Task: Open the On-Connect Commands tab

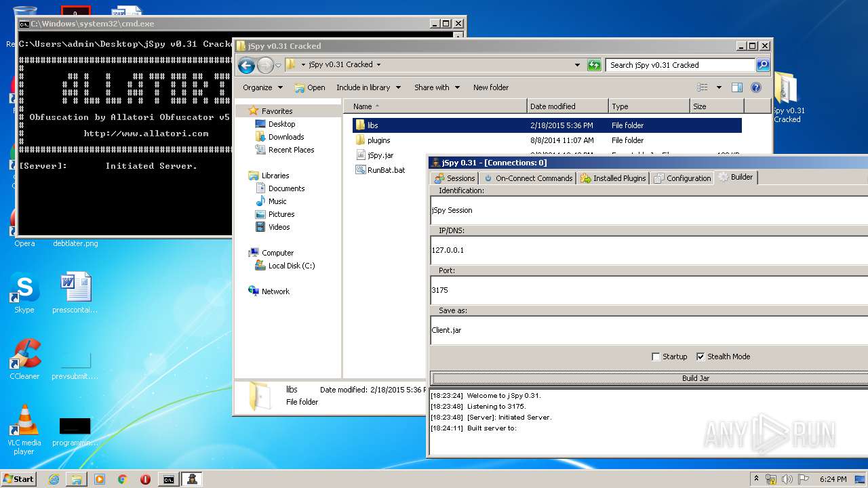Action: click(528, 178)
